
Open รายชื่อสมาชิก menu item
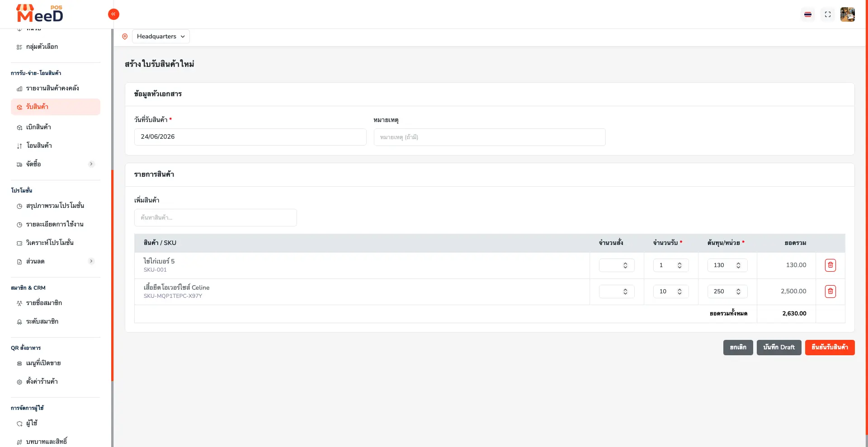56,303
